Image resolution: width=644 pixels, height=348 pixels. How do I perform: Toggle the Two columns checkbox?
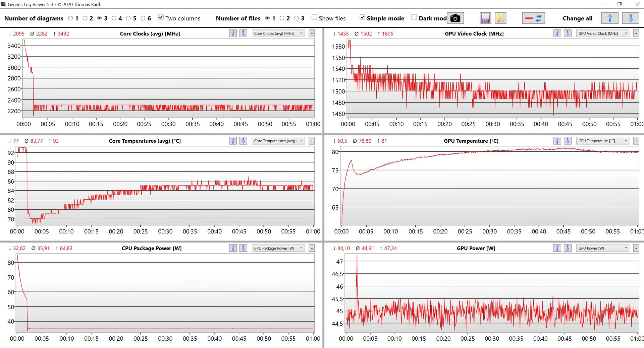(161, 17)
